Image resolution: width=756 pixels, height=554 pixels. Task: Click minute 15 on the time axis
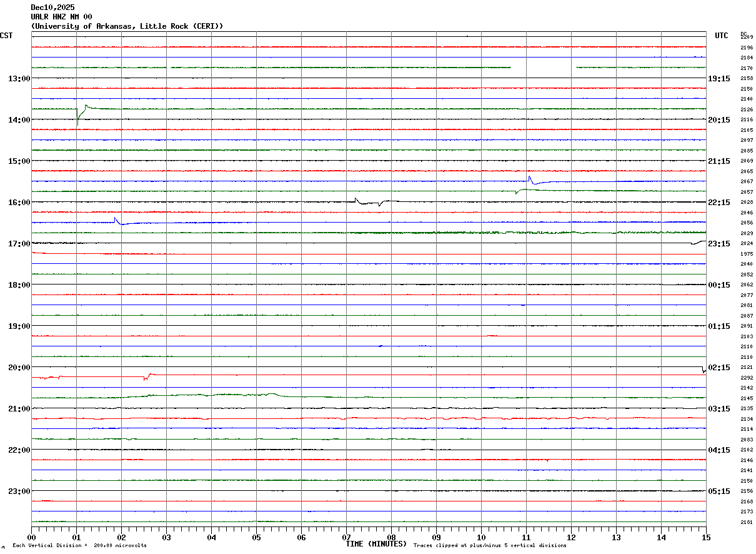pos(706,537)
